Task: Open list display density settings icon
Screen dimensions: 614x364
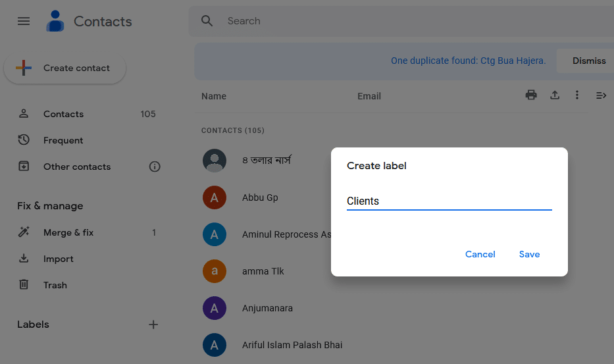Action: click(x=601, y=95)
